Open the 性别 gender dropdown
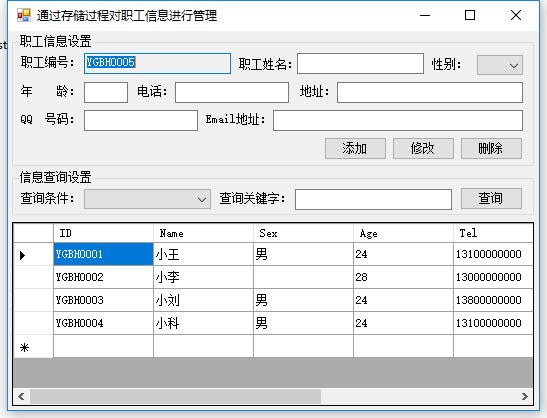This screenshot has height=418, width=547. 500,65
